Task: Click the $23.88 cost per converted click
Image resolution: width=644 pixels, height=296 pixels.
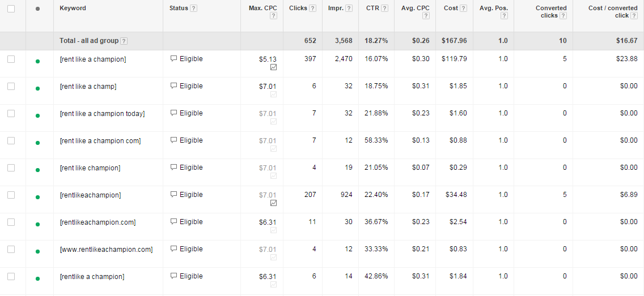Action: [627, 59]
